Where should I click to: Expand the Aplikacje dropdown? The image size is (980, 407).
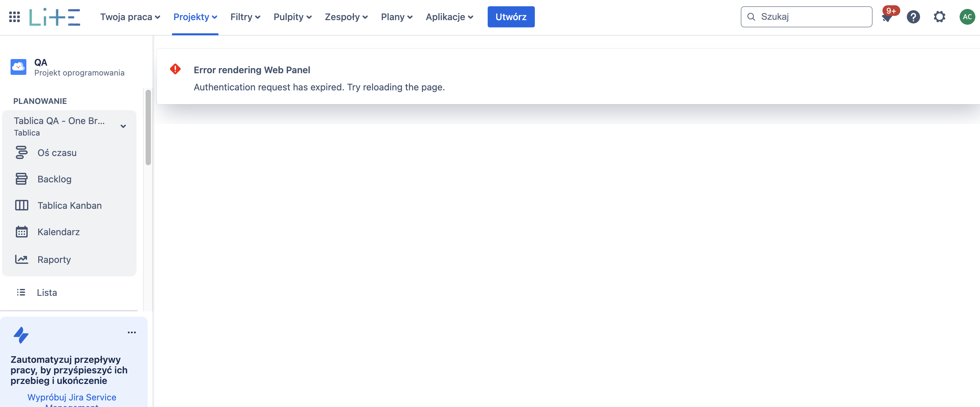[449, 17]
